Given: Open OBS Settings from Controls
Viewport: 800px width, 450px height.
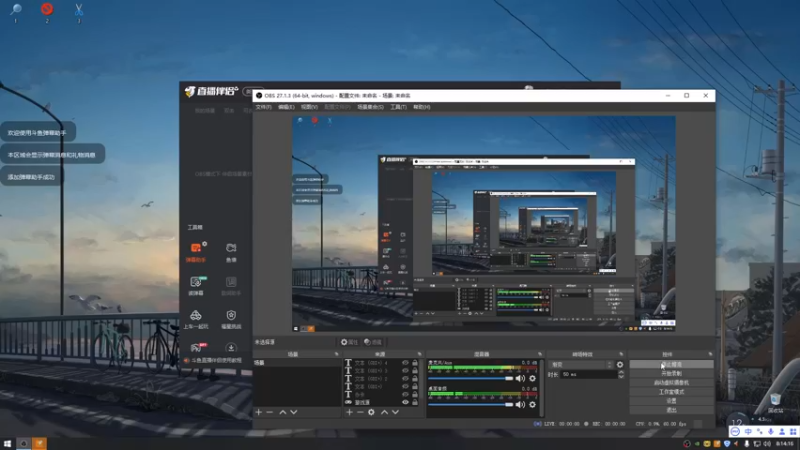Looking at the screenshot, I should pos(671,401).
